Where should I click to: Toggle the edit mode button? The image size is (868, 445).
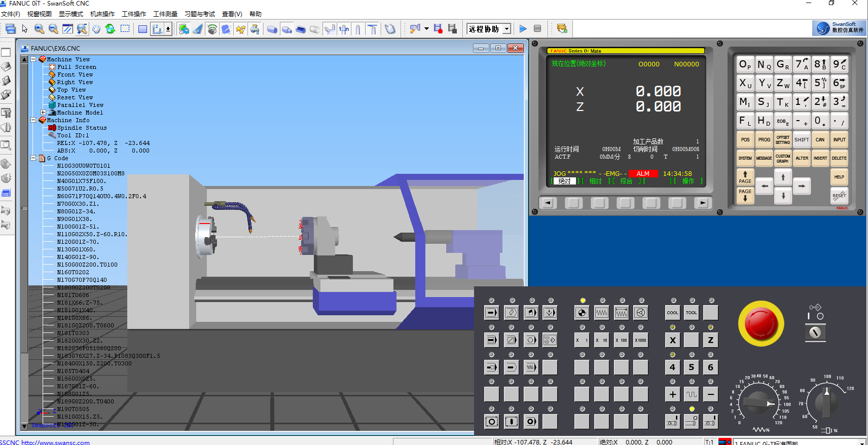511,313
